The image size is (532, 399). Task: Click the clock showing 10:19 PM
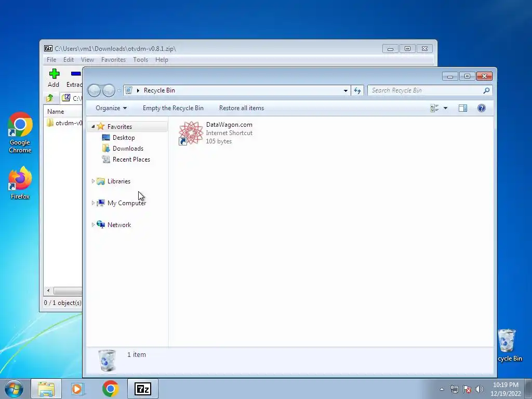[506, 385]
